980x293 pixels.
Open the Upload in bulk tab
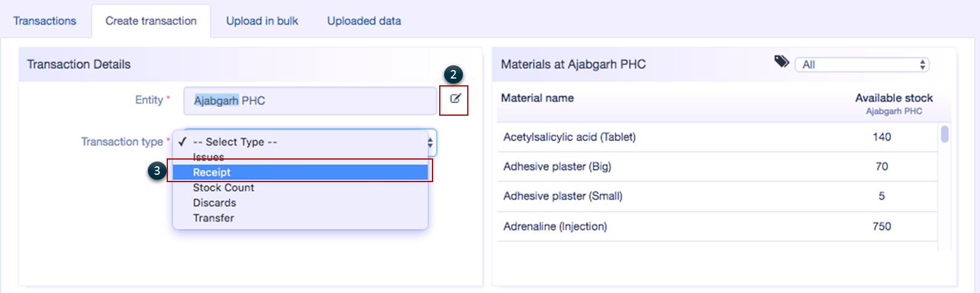pos(262,21)
